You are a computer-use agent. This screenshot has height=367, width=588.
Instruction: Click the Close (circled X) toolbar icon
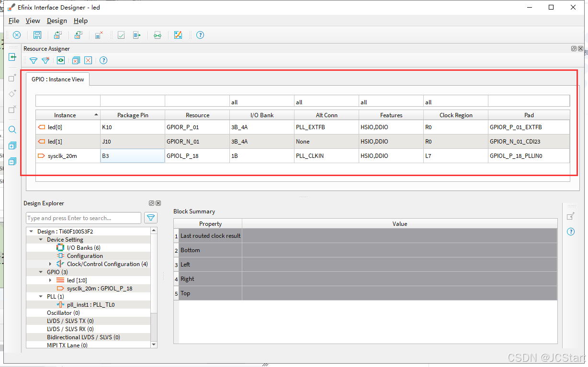click(17, 35)
